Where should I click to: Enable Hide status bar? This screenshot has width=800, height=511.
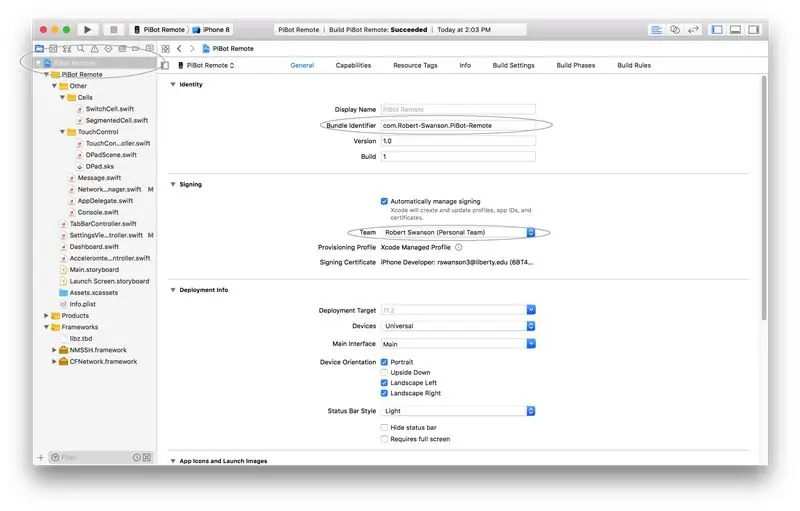click(384, 427)
